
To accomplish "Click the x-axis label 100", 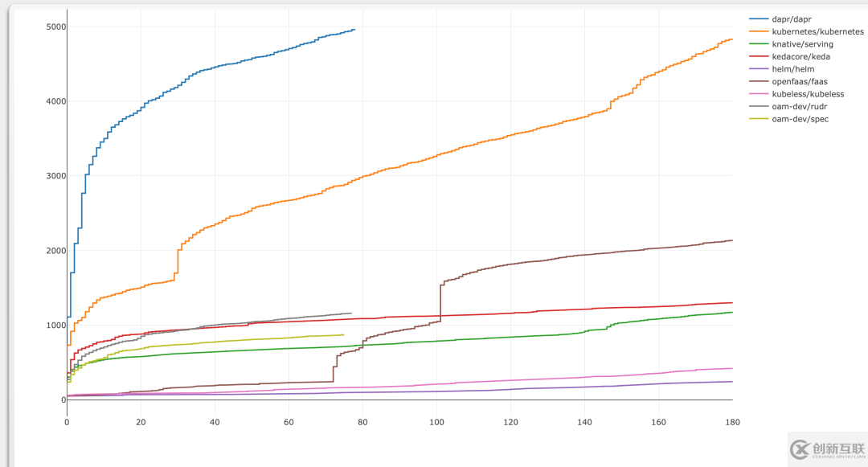I will click(436, 422).
